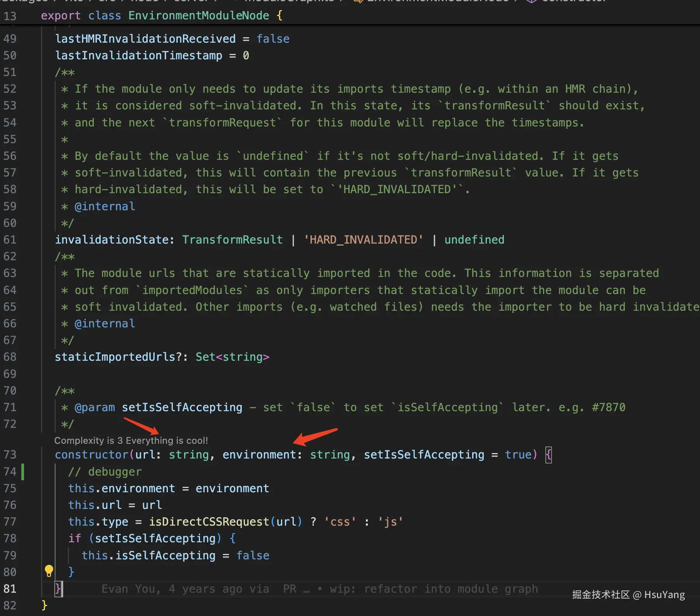
Task: Click 'this.environment' on line 75
Action: (122, 488)
